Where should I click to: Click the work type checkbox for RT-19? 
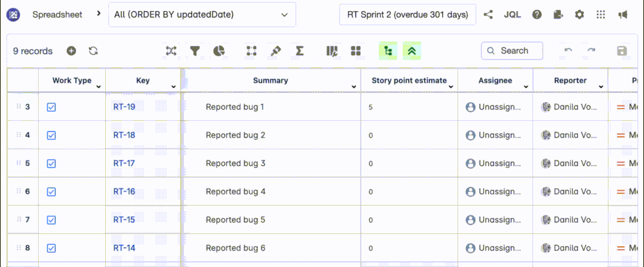tap(52, 107)
